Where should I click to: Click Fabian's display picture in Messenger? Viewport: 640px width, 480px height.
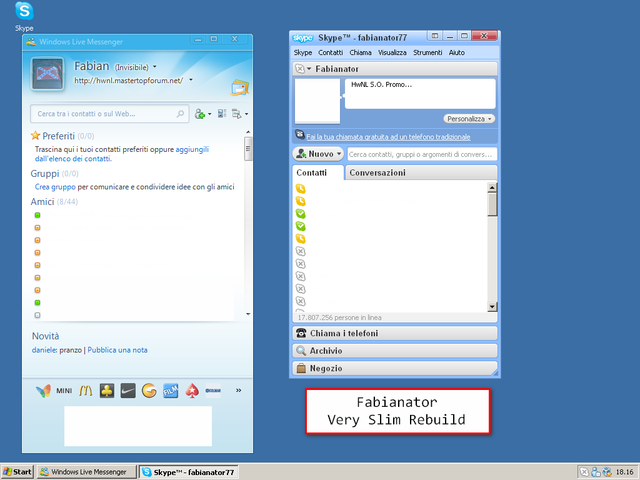pos(48,74)
